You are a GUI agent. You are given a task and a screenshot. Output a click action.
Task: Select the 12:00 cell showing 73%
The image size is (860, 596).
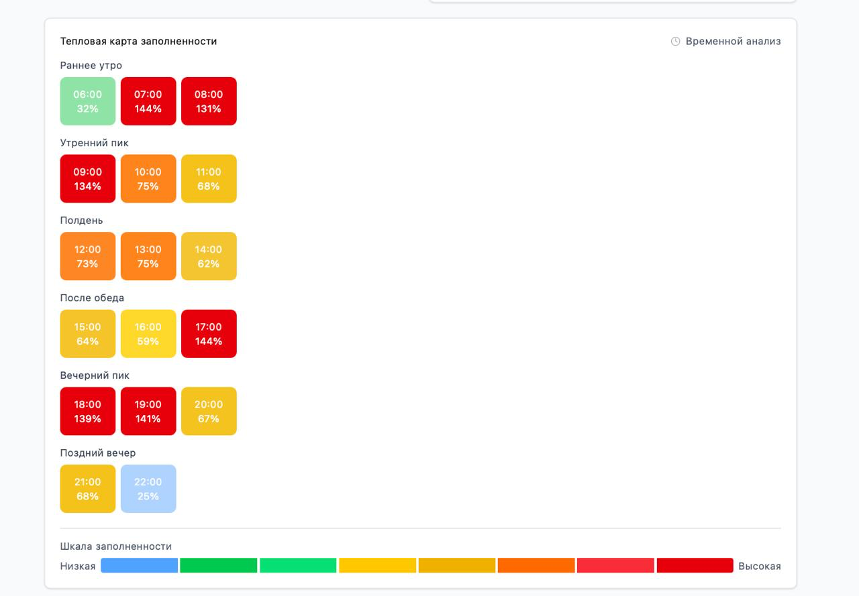[x=88, y=256]
